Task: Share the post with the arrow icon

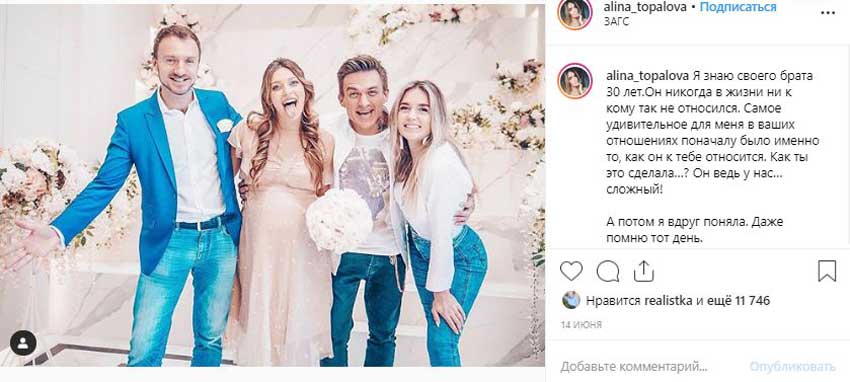Action: 643,271
